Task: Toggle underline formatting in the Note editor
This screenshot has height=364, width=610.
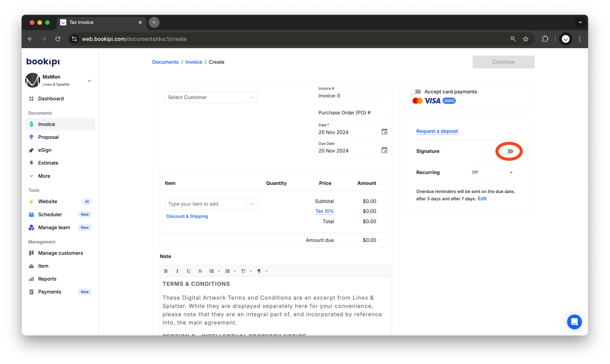Action: (189, 271)
